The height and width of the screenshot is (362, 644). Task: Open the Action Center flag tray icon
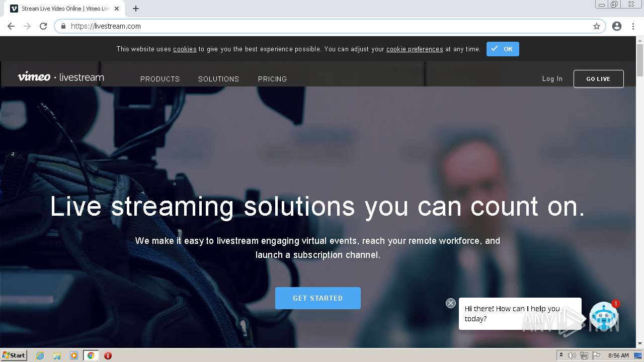[x=596, y=355]
